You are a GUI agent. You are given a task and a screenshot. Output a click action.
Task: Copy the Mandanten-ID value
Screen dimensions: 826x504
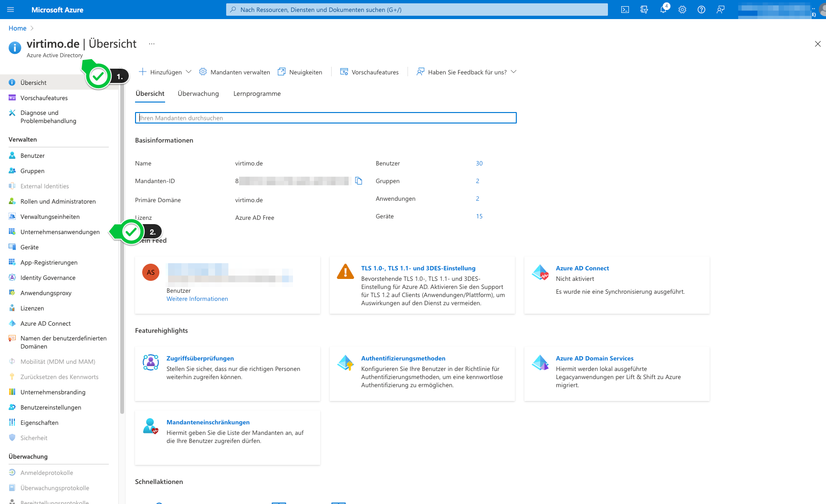point(358,181)
